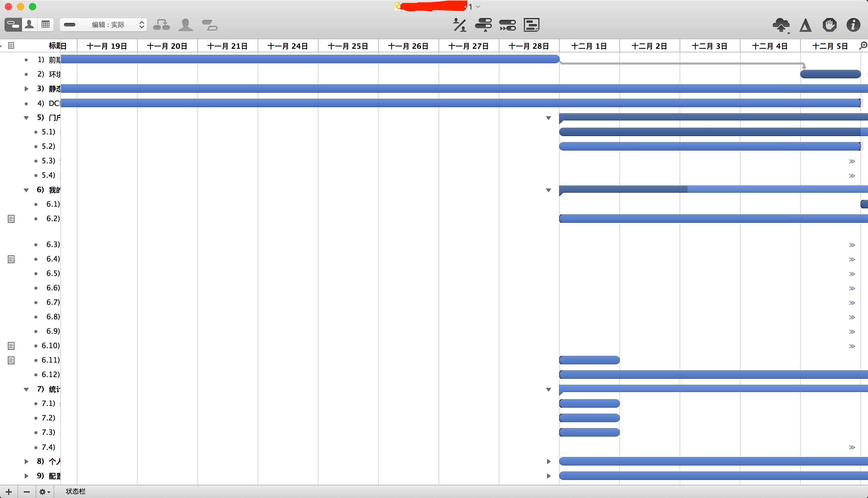Click the plus add task button

point(9,492)
